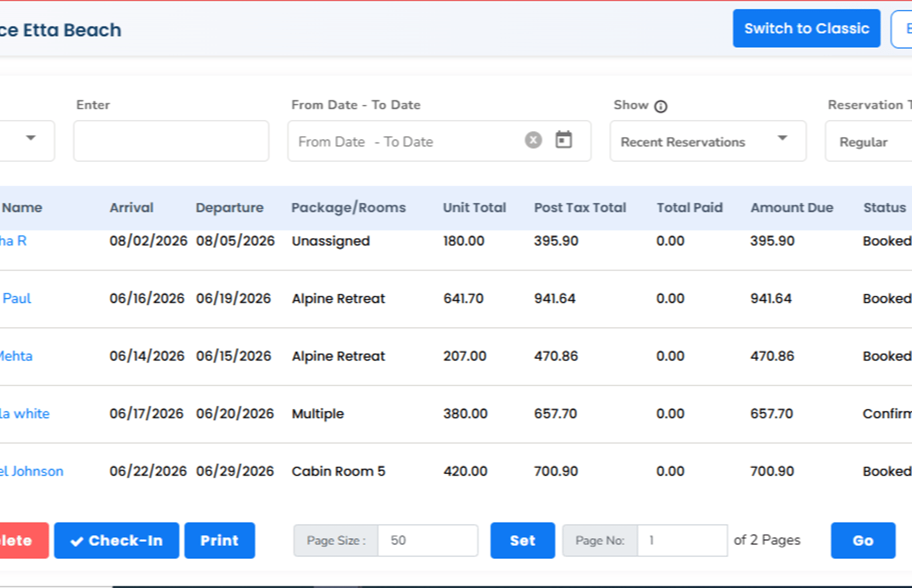This screenshot has width=912, height=588.
Task: Open the Regular reservation type dropdown
Action: 868,141
